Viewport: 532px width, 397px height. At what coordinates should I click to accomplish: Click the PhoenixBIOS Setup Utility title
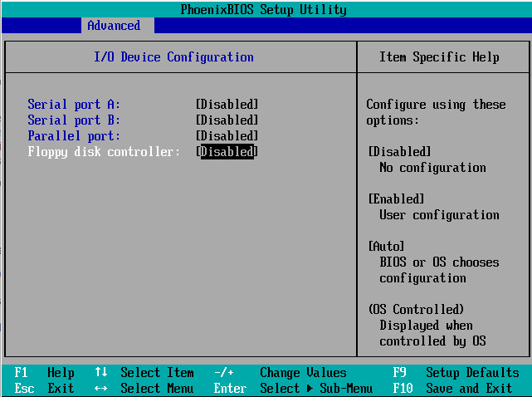click(x=263, y=9)
